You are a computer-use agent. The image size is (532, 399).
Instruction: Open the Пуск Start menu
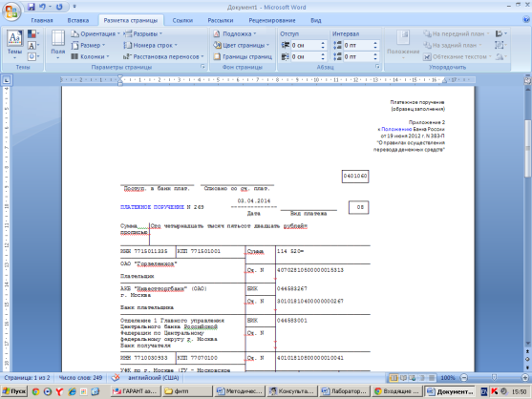coord(14,391)
